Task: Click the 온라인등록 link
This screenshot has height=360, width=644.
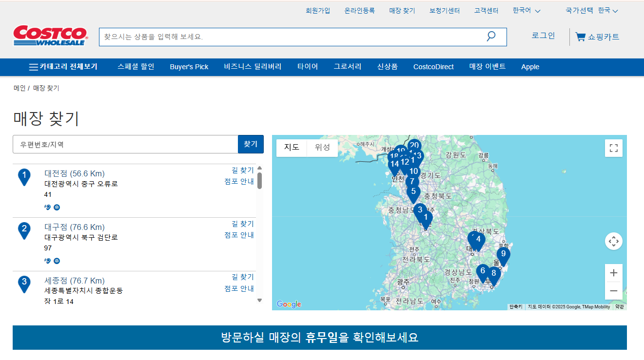Action: point(360,11)
